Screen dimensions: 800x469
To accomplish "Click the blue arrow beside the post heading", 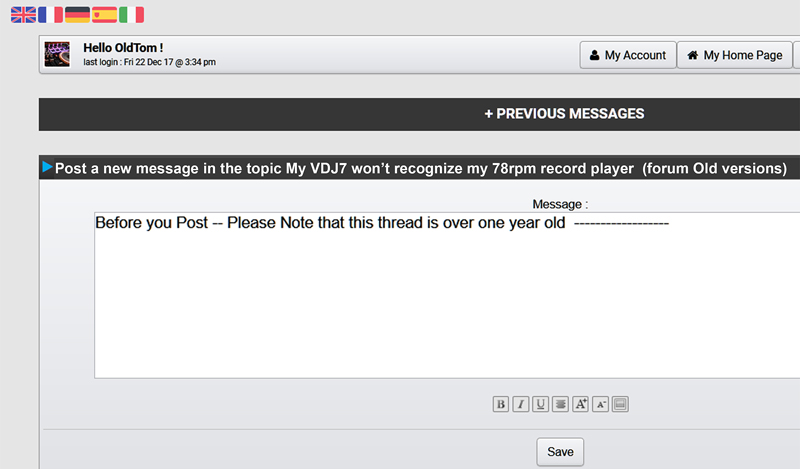I will [47, 167].
